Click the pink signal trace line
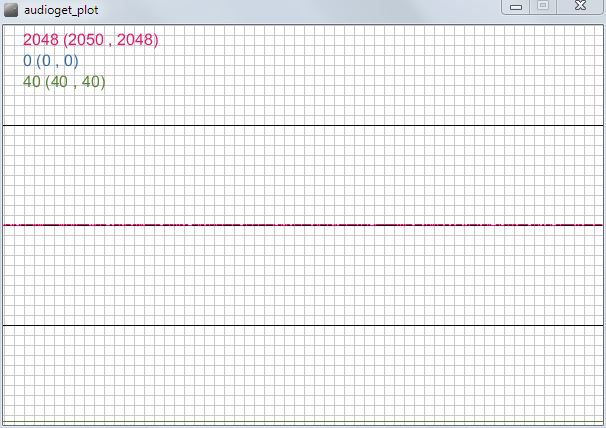Screen dimensions: 606x428 303,225
